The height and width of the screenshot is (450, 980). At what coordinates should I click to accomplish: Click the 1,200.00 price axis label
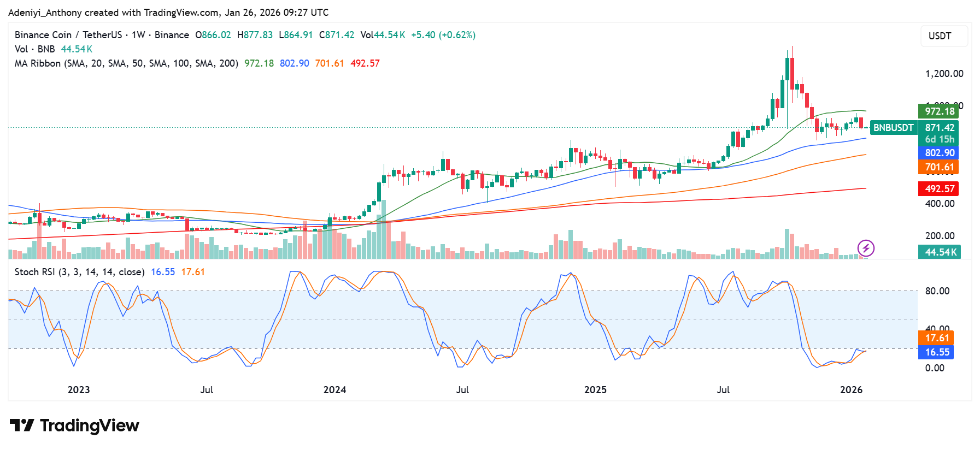(944, 74)
